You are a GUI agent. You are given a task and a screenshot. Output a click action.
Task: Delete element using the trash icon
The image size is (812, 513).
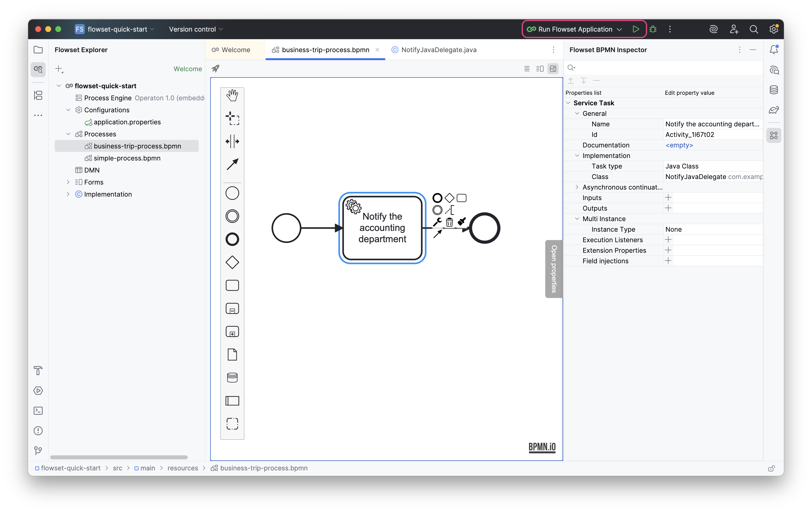pos(449,222)
